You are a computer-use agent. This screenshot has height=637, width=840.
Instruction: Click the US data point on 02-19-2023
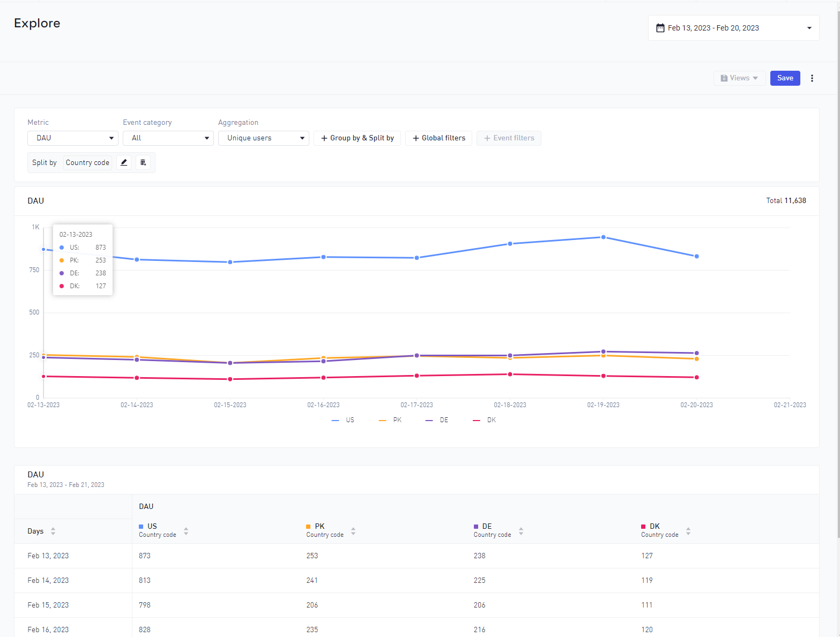coord(604,237)
